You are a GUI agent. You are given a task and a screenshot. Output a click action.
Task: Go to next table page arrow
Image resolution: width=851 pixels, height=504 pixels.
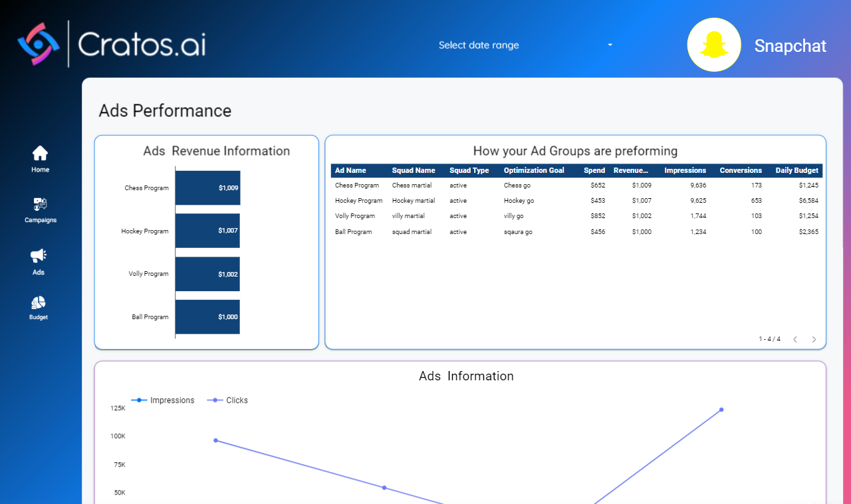click(x=814, y=339)
